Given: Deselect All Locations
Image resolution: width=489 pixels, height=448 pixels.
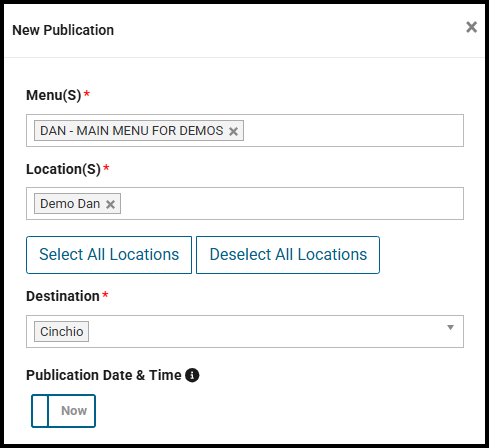Looking at the screenshot, I should (x=288, y=255).
